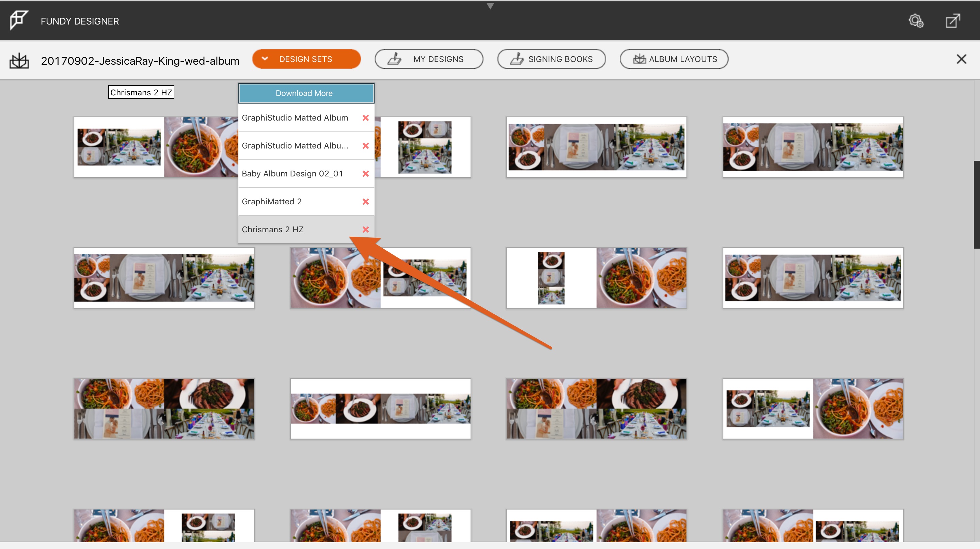This screenshot has height=549, width=980.
Task: Click project name 20170902-JessicaRay-King-wed-album
Action: (140, 61)
